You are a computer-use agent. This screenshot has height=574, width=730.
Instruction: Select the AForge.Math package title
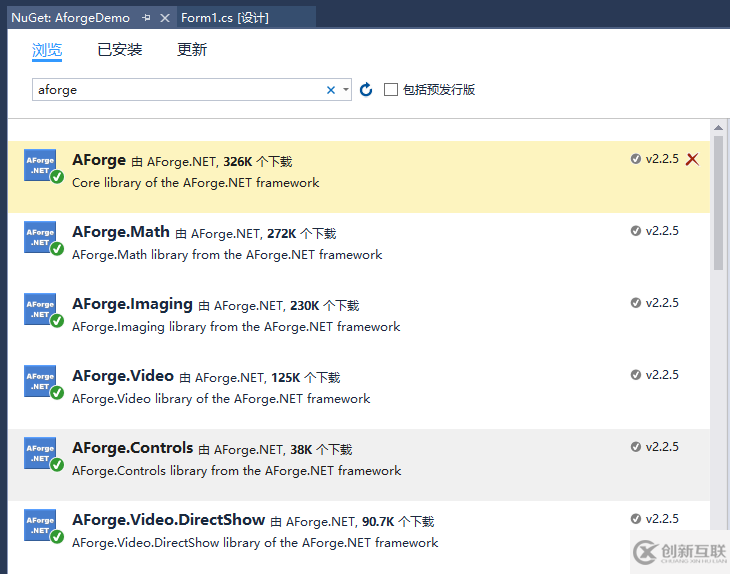point(121,232)
